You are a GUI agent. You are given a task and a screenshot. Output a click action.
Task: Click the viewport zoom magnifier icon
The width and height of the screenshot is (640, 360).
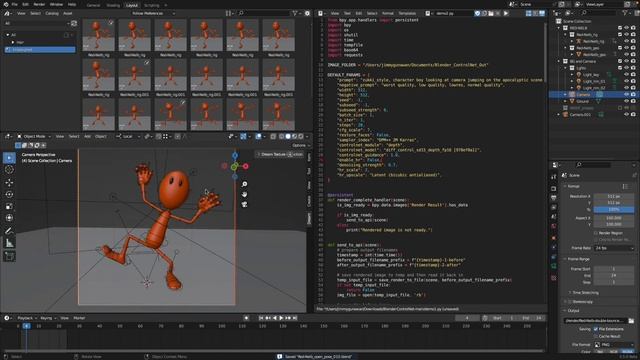(244, 184)
